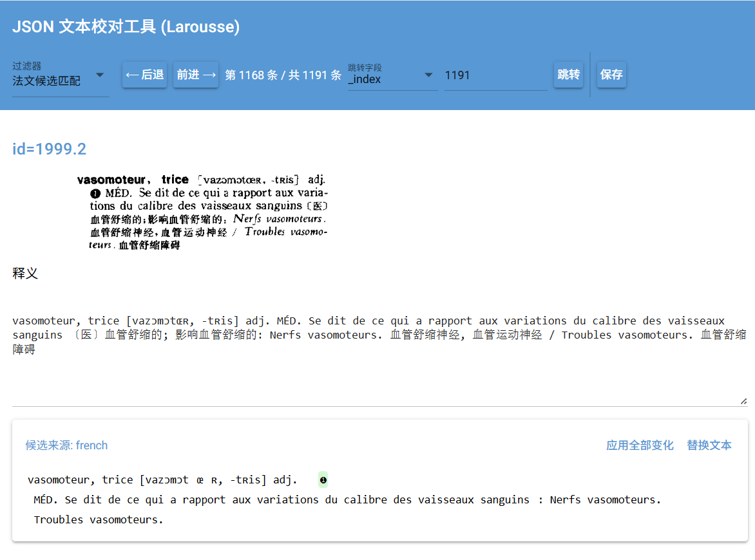Click the 后退 back arrow button
This screenshot has height=560, width=755.
coord(144,75)
